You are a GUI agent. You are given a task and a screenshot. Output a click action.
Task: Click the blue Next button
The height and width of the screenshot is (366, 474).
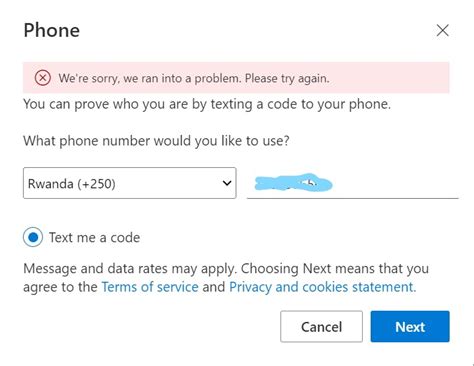click(410, 327)
